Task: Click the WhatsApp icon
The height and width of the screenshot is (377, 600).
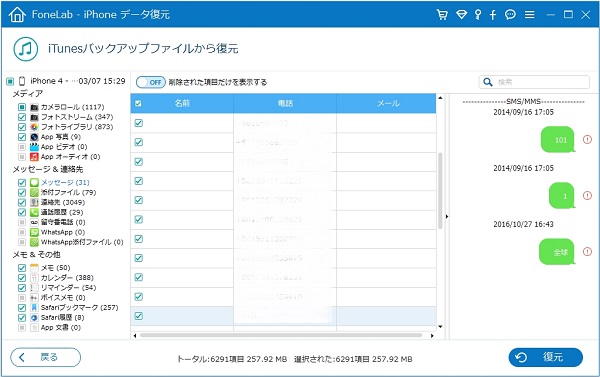Action: coord(34,232)
